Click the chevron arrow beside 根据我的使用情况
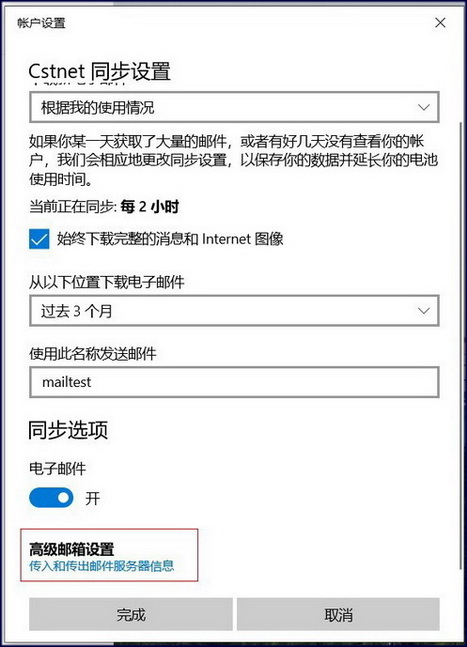 pos(424,107)
